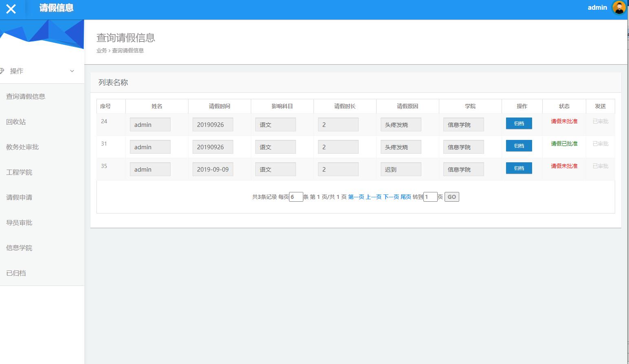Focus the 转到 page number input
Screen dimensions: 629x364
tap(430, 197)
